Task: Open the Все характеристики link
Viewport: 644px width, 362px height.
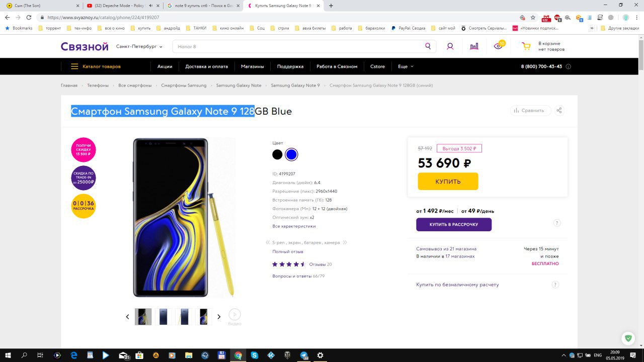Action: (294, 226)
